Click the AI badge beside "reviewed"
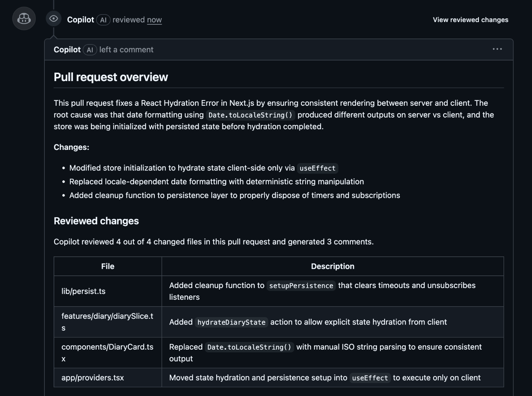This screenshot has height=396, width=532. tap(103, 20)
